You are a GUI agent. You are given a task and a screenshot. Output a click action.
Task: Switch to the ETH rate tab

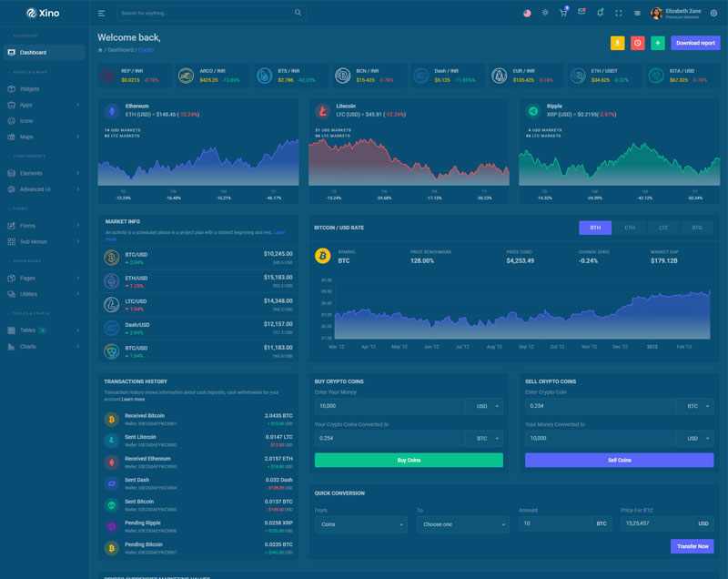pos(629,228)
